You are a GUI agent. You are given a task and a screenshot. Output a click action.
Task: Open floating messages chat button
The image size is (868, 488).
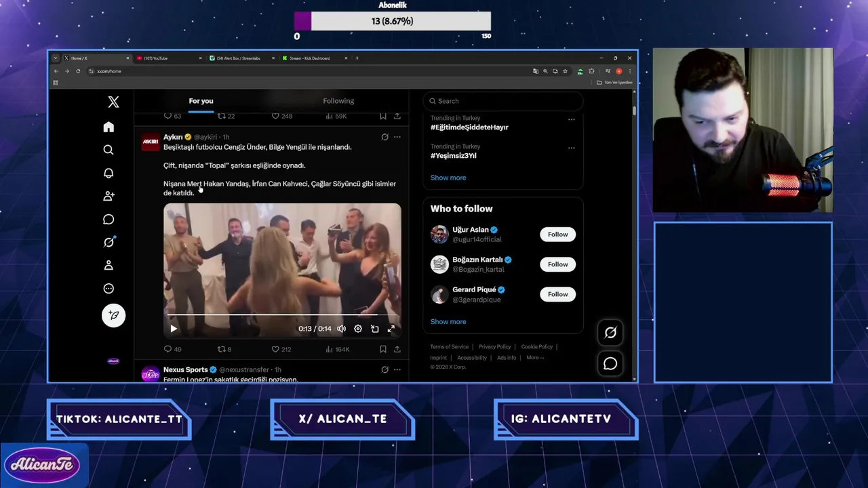610,364
